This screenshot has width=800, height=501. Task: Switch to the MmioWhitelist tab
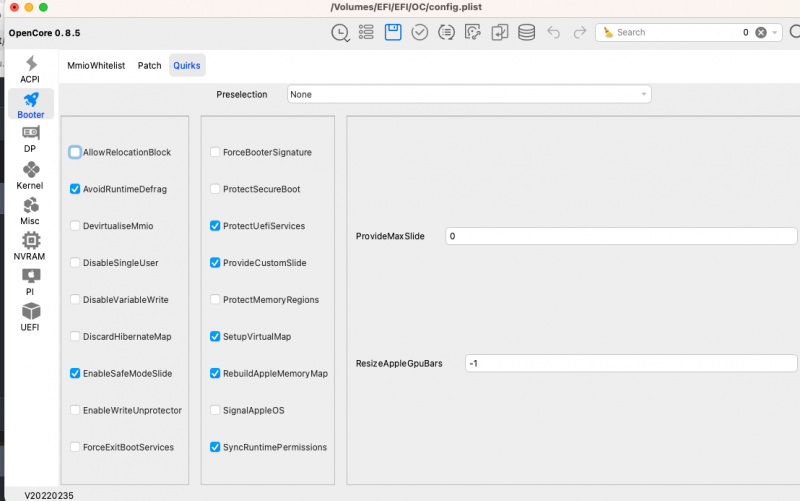point(96,65)
